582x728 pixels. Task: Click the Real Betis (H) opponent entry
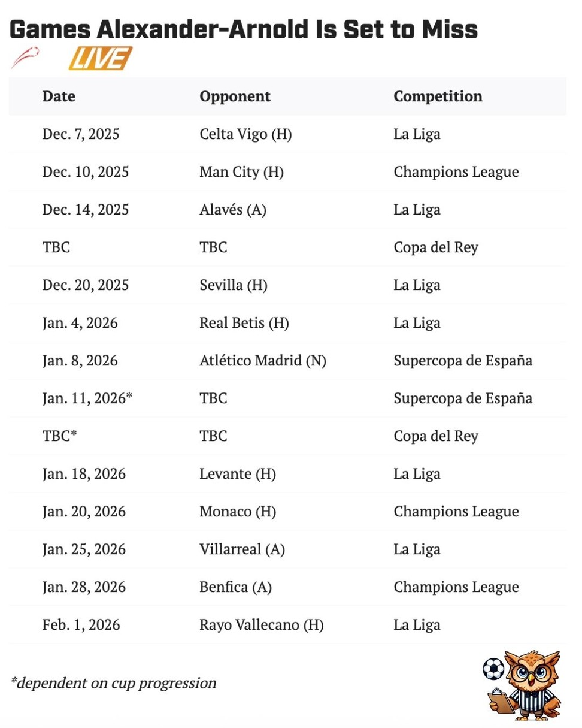244,323
